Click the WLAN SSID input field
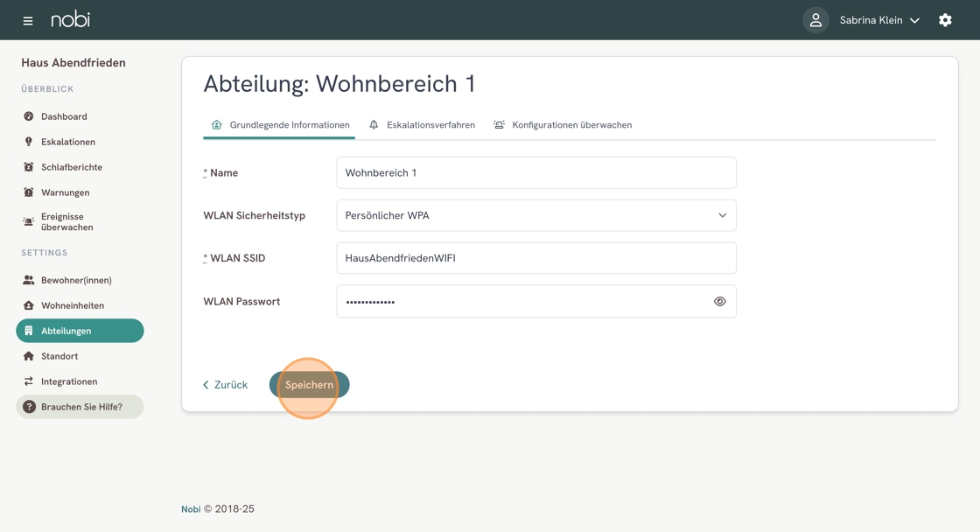Viewport: 980px width, 532px height. click(536, 258)
